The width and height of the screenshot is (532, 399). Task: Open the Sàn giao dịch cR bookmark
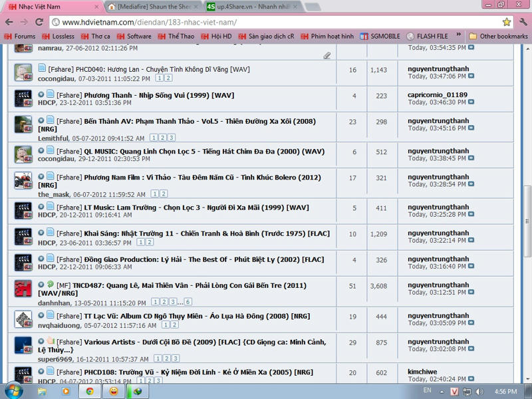pyautogui.click(x=267, y=37)
